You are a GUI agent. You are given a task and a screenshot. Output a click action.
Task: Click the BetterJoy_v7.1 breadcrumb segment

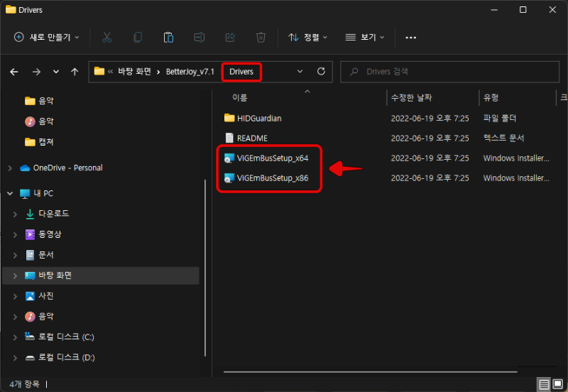pyautogui.click(x=190, y=72)
